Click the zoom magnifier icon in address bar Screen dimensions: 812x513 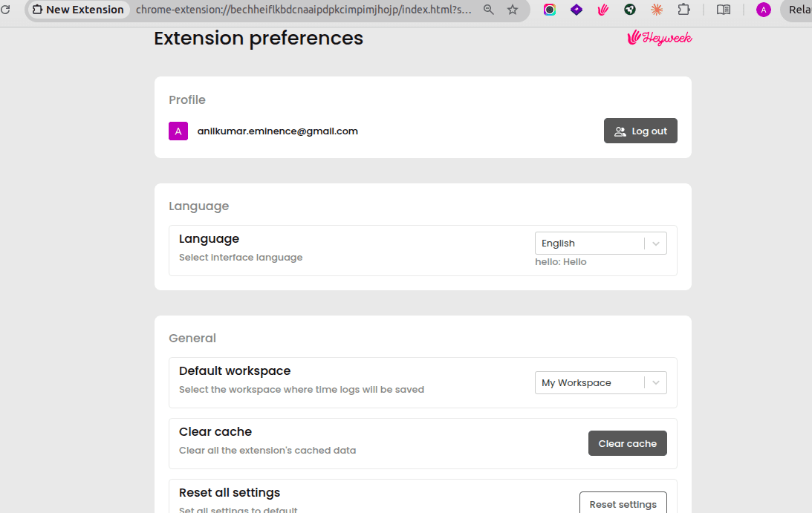point(488,10)
